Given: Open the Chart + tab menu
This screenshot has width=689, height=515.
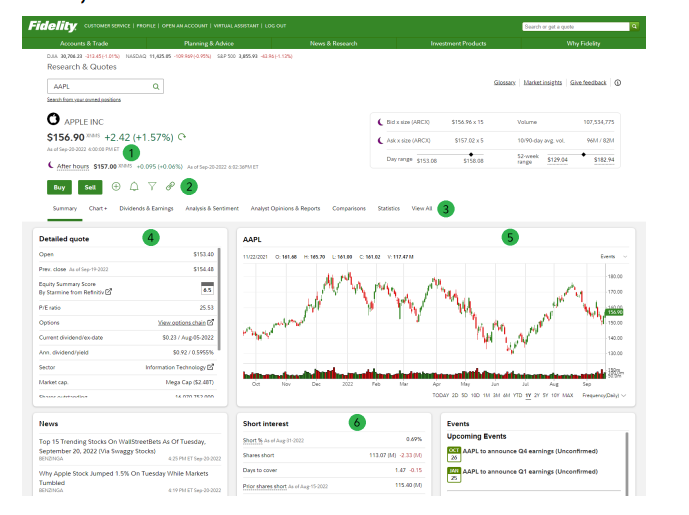Looking at the screenshot, I should click(98, 208).
